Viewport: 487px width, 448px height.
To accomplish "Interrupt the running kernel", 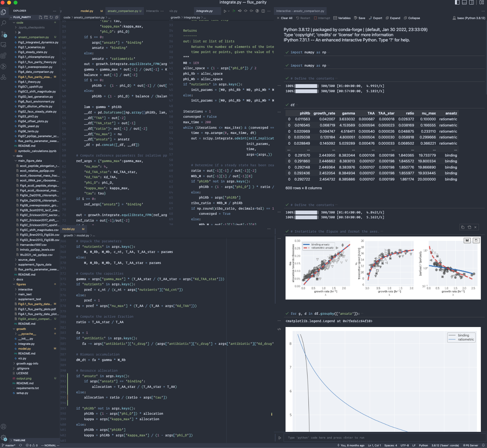I will pos(322,18).
